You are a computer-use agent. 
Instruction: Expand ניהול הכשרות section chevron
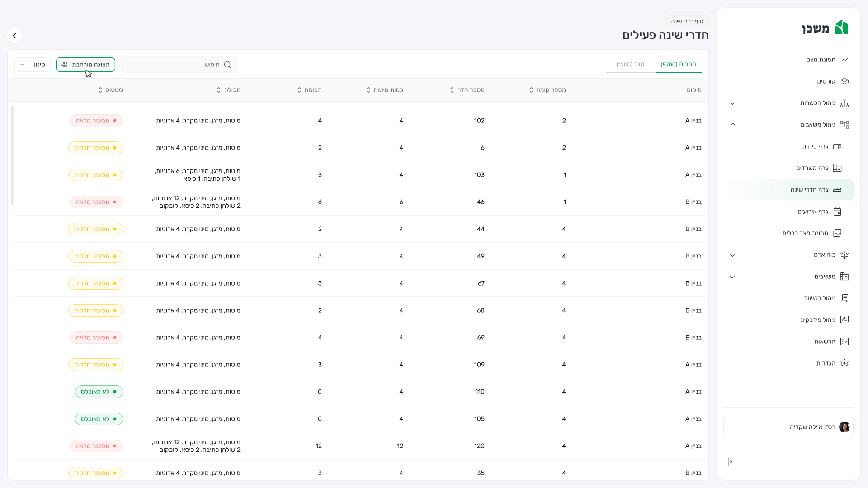[732, 103]
